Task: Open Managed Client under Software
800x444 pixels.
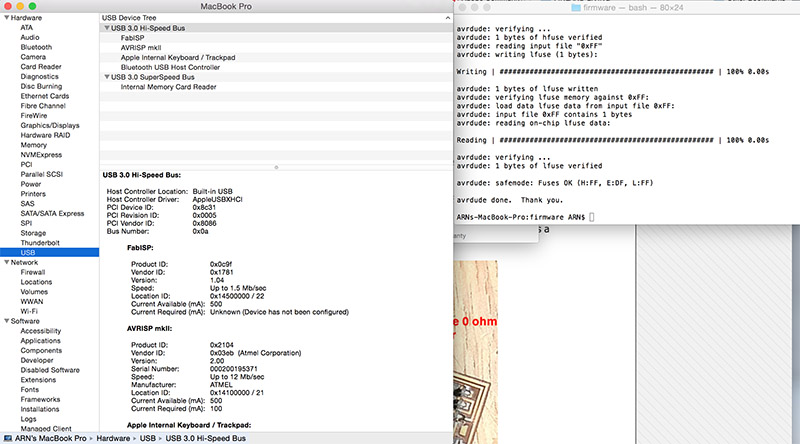Action: 46,429
